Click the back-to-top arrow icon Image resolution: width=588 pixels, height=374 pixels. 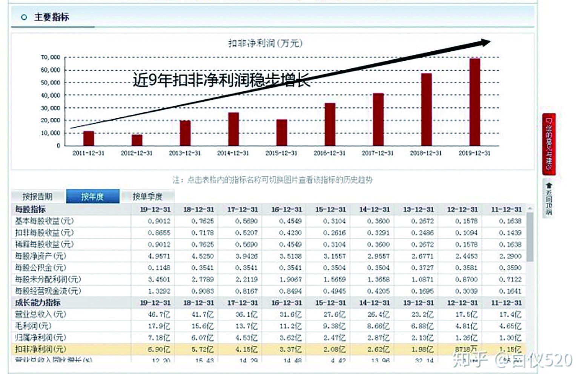pos(549,186)
